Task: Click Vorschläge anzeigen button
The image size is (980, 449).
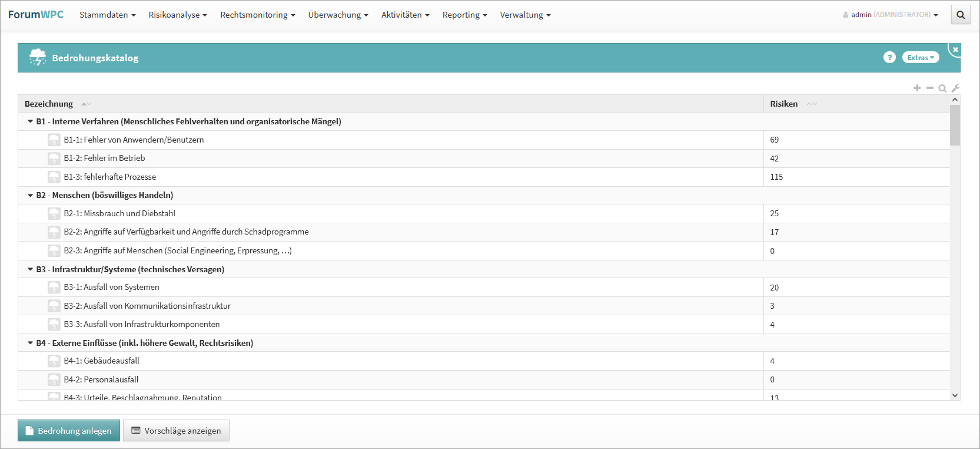Action: pos(176,431)
